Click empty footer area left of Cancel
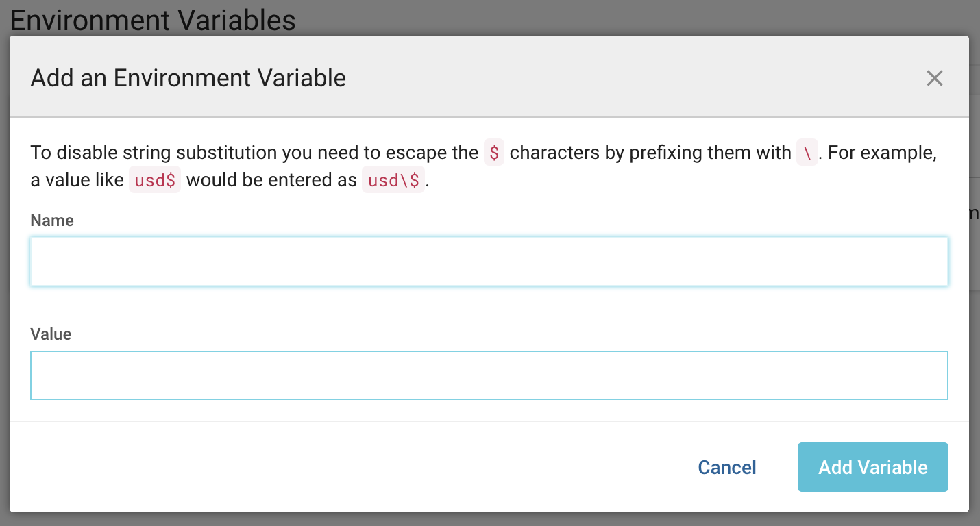 click(x=343, y=467)
